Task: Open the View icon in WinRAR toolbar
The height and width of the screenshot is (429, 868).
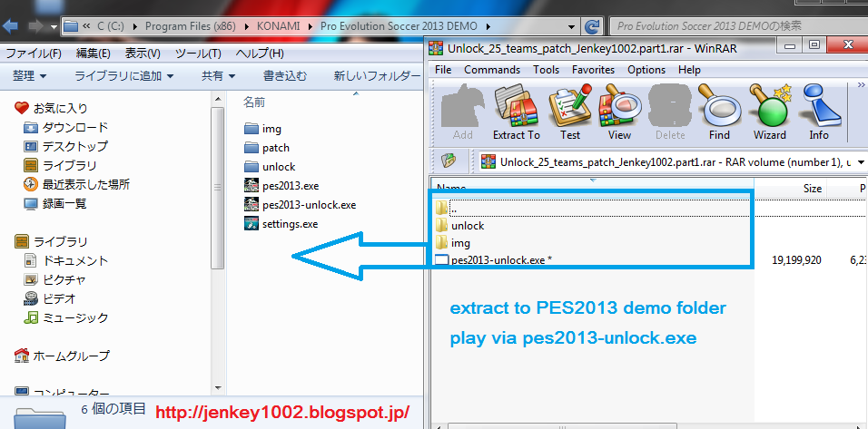Action: [x=619, y=112]
